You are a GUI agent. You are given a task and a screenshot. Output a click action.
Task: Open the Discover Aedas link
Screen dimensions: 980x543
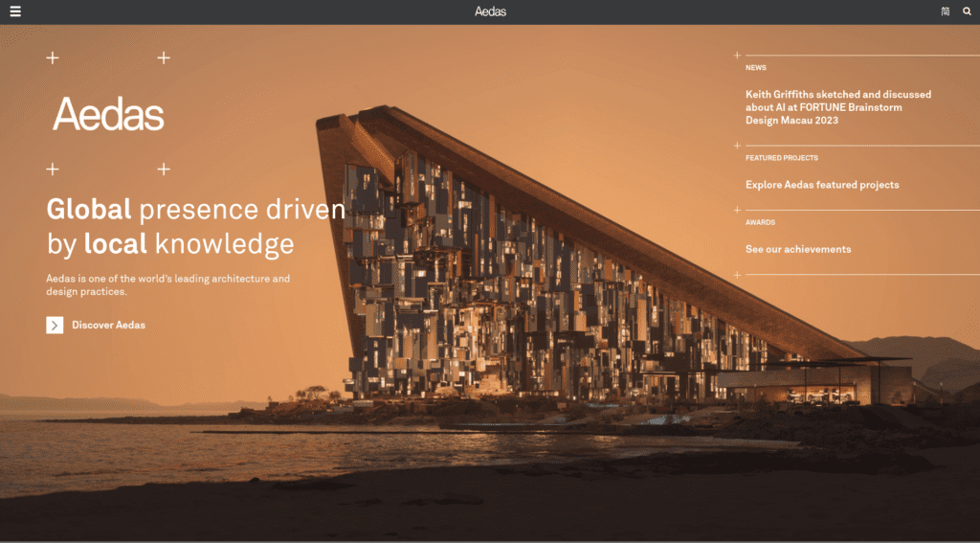coord(109,325)
